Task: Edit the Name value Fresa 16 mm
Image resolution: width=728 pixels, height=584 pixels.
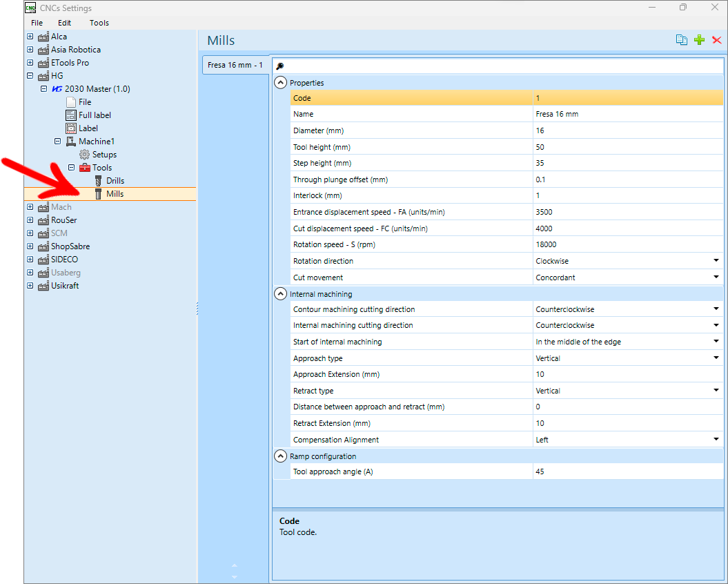Action: pos(628,115)
